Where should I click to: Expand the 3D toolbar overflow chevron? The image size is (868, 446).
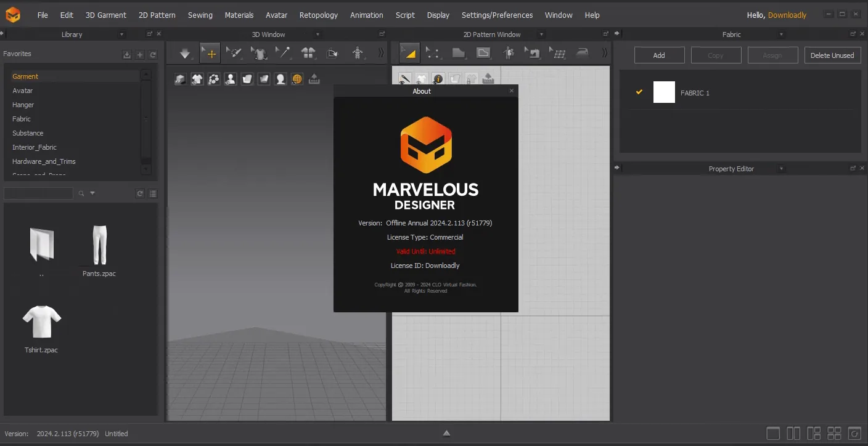tap(381, 54)
